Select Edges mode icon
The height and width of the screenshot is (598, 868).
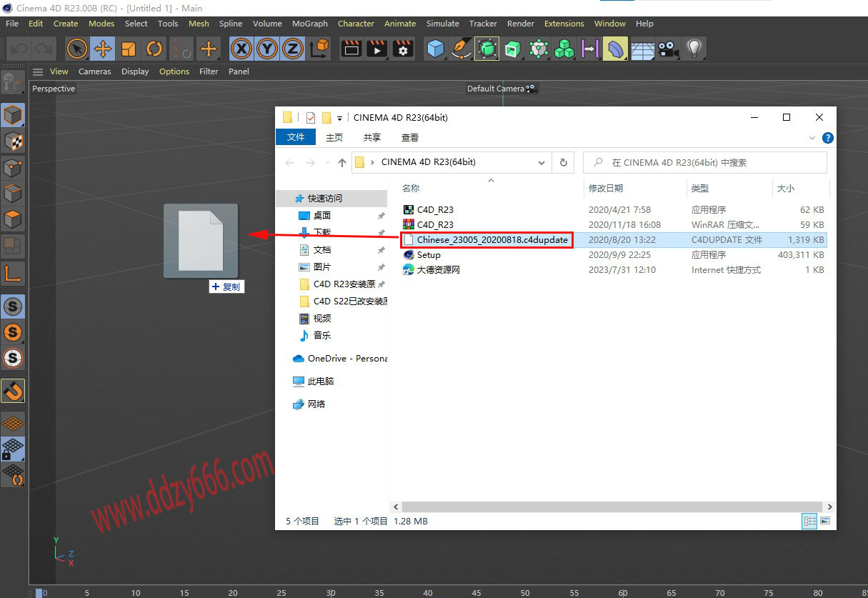(x=13, y=194)
